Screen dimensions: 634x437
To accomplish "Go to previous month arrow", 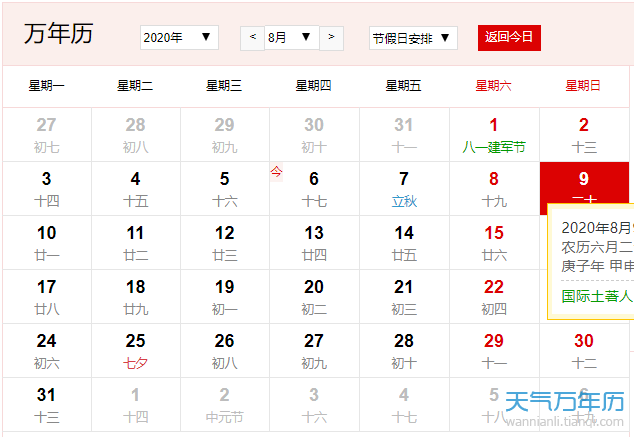I will pos(253,38).
